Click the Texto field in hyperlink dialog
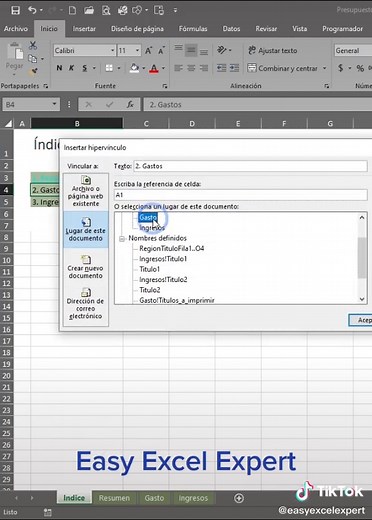 [250, 166]
